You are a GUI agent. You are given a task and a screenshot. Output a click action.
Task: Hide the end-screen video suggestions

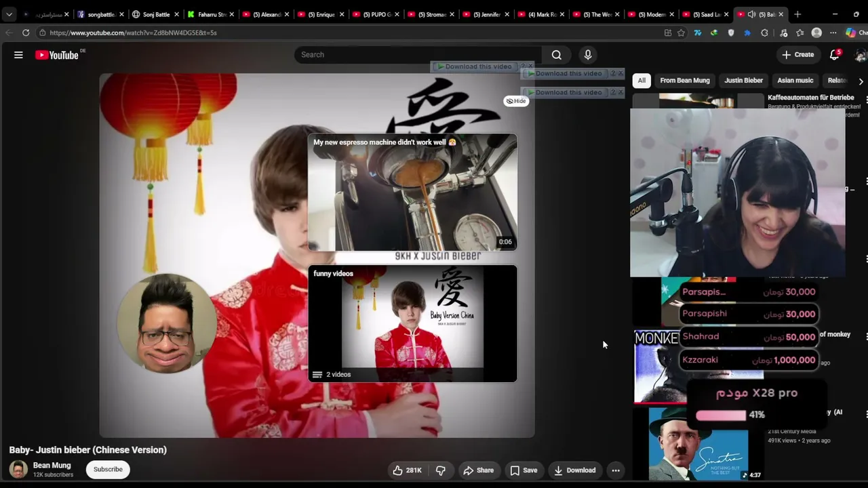[516, 101]
